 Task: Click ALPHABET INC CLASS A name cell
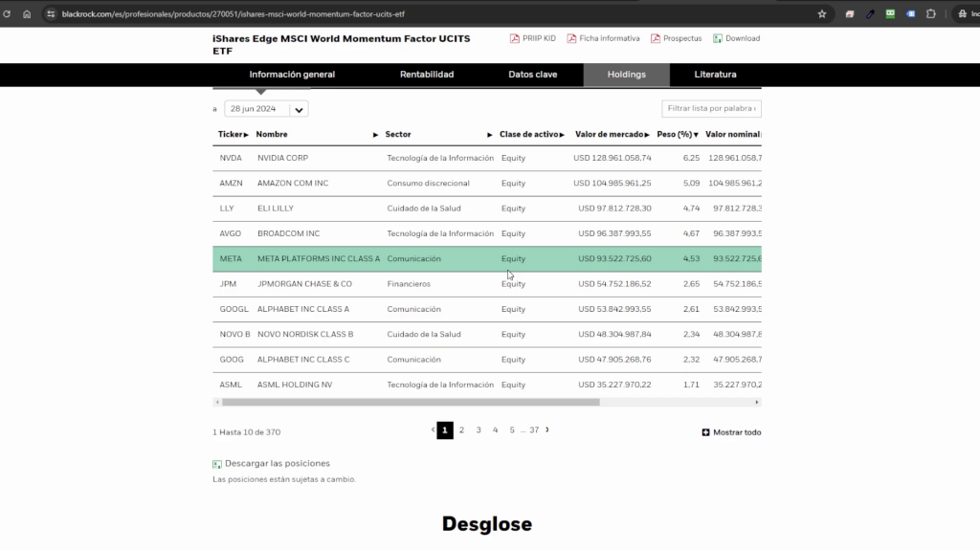[x=303, y=309]
